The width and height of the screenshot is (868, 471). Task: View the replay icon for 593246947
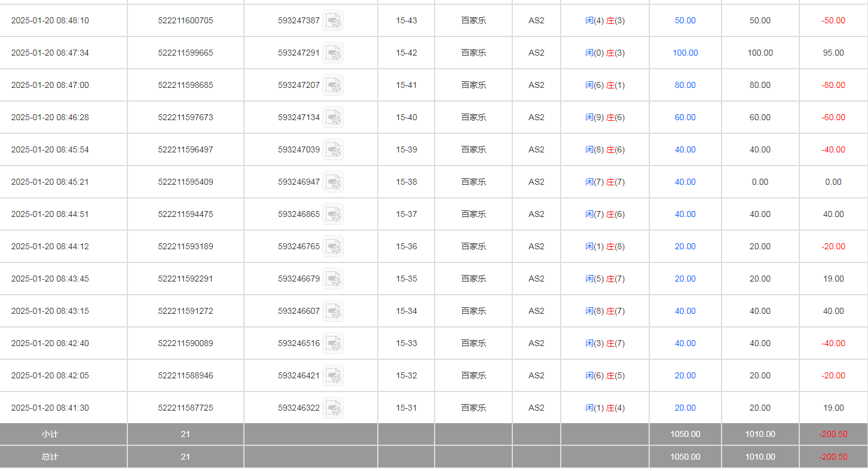[x=333, y=182]
